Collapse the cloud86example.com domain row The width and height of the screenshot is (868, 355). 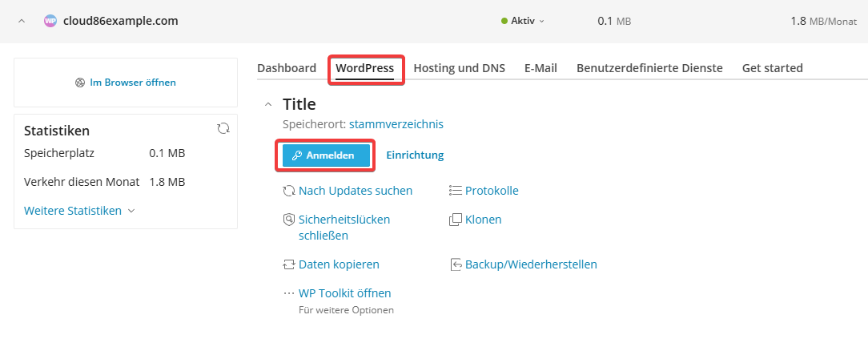click(x=22, y=21)
